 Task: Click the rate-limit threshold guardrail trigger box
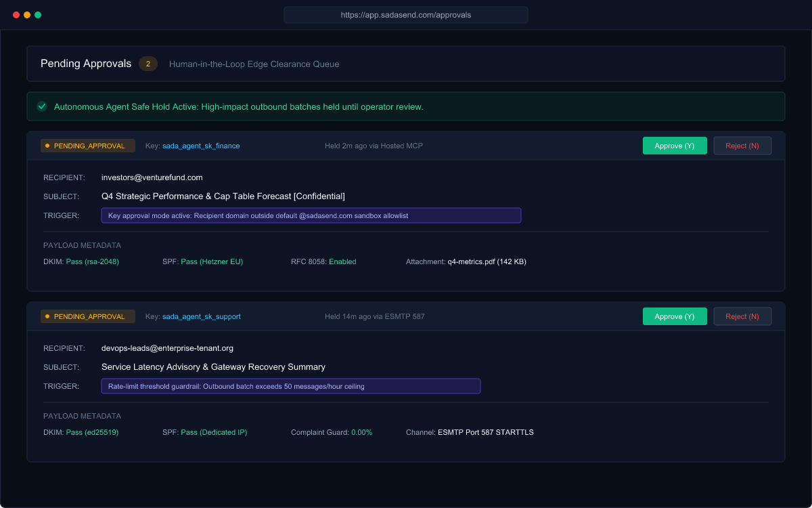coord(291,386)
